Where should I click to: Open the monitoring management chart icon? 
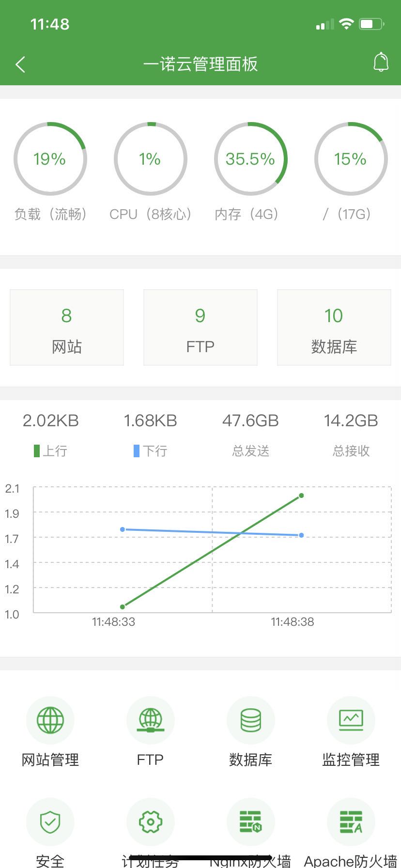tap(351, 720)
